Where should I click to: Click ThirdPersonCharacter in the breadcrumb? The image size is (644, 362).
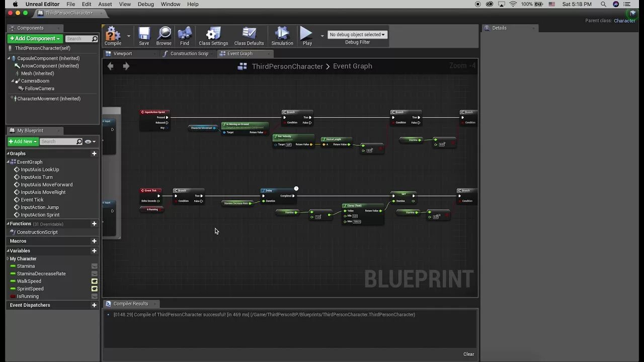tap(287, 66)
